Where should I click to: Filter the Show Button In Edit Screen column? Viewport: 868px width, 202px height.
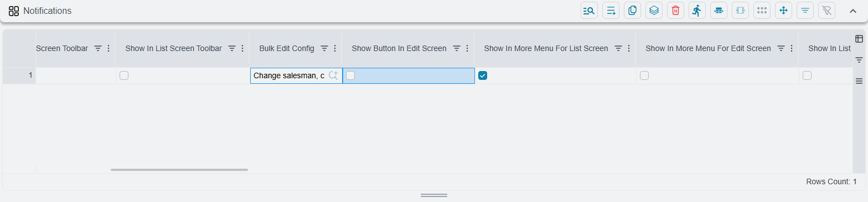457,49
